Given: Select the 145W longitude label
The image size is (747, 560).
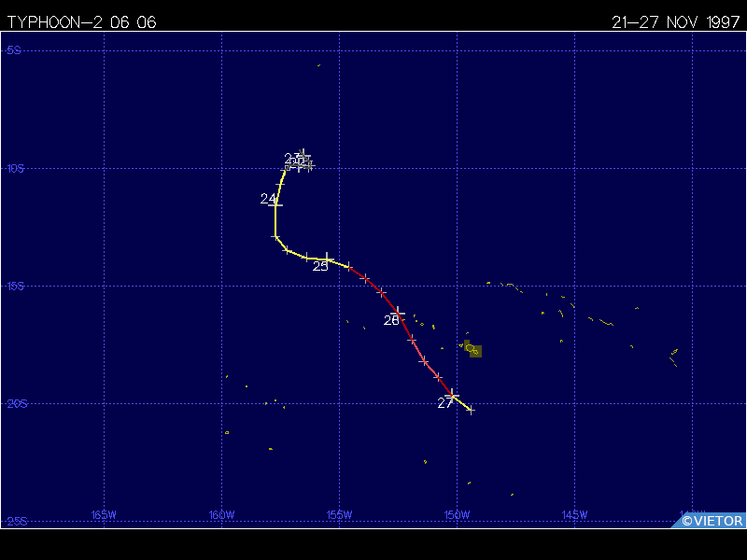Looking at the screenshot, I should coord(574,514).
